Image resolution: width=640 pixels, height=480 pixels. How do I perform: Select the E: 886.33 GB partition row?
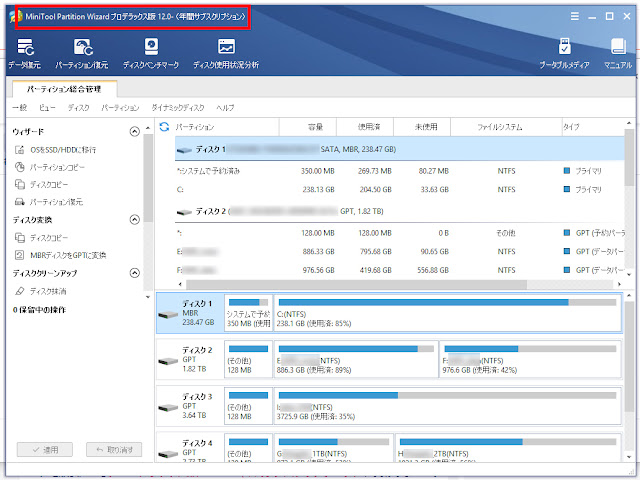pyautogui.click(x=400, y=252)
